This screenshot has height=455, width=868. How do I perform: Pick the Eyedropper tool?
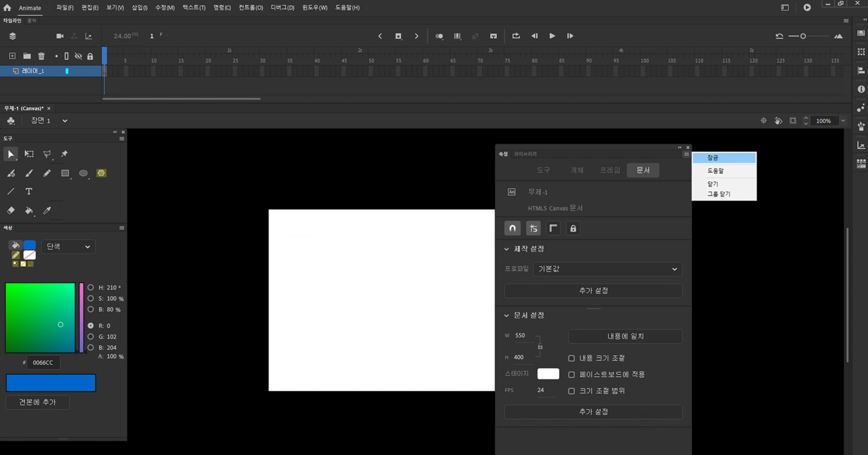(46, 211)
